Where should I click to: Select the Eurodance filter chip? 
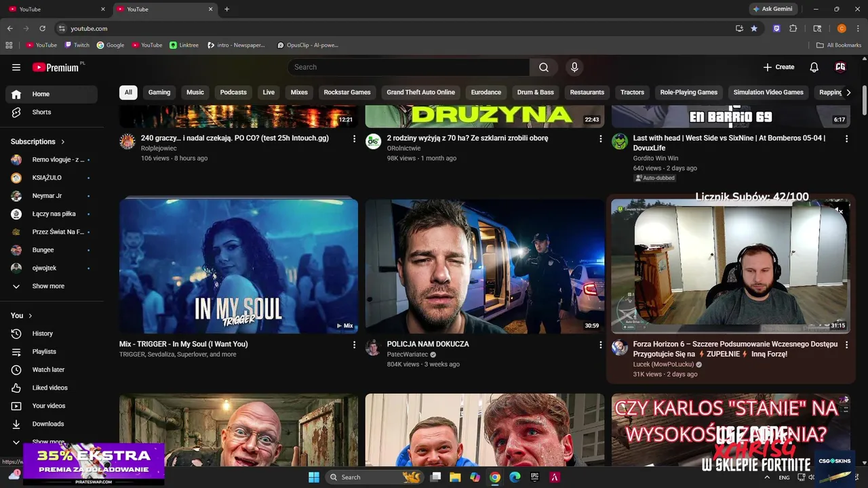pos(486,92)
